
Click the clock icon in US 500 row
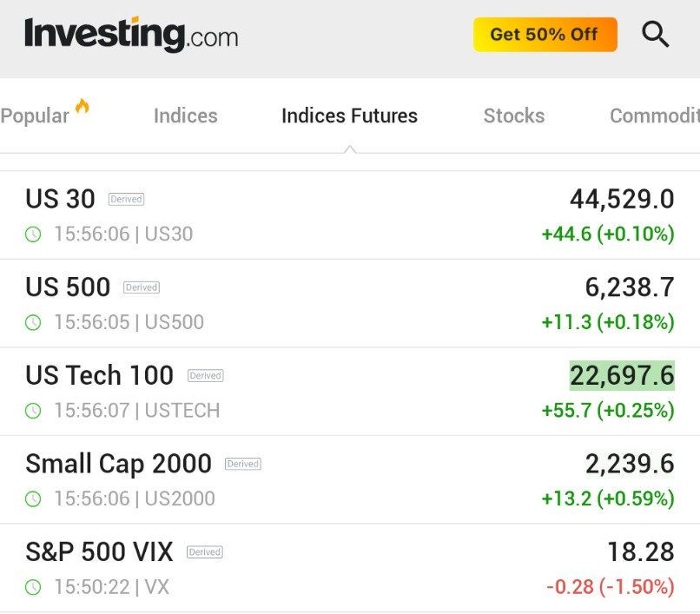click(x=33, y=323)
